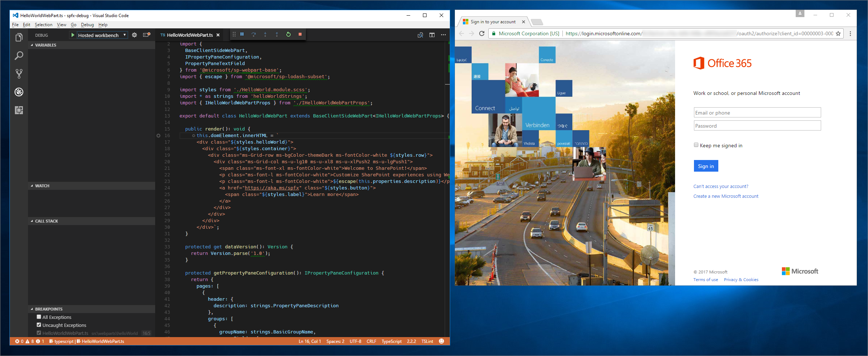Disable the Uncaught Exceptions breakpoint

39,325
